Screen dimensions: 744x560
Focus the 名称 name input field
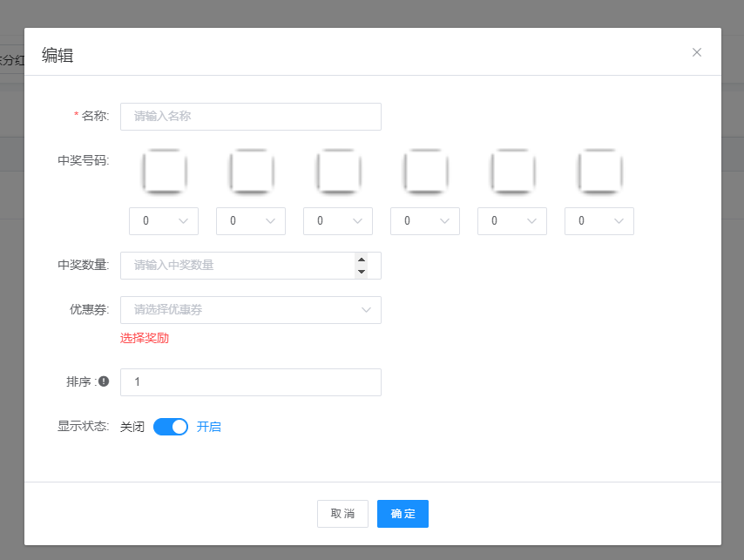point(251,117)
